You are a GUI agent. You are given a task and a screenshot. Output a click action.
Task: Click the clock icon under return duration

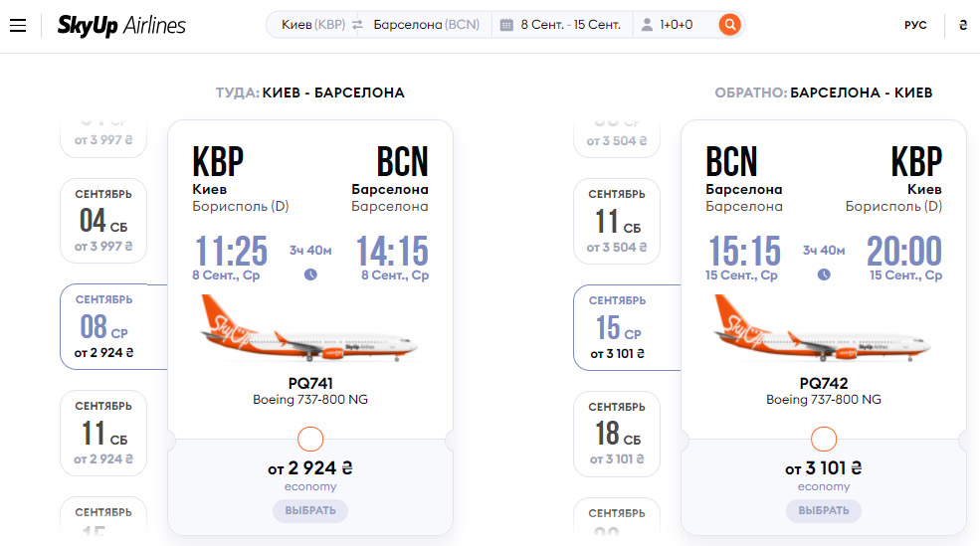(x=824, y=274)
